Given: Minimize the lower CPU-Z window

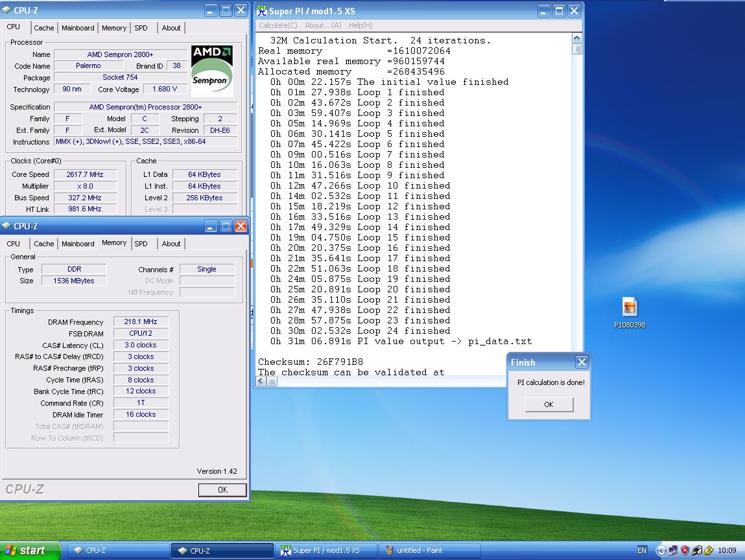Looking at the screenshot, I should (211, 226).
